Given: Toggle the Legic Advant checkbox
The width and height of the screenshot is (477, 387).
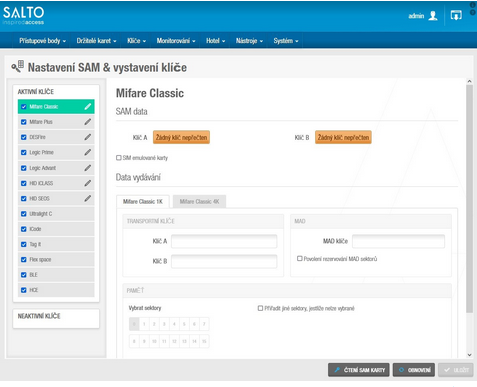Looking at the screenshot, I should pos(24,168).
